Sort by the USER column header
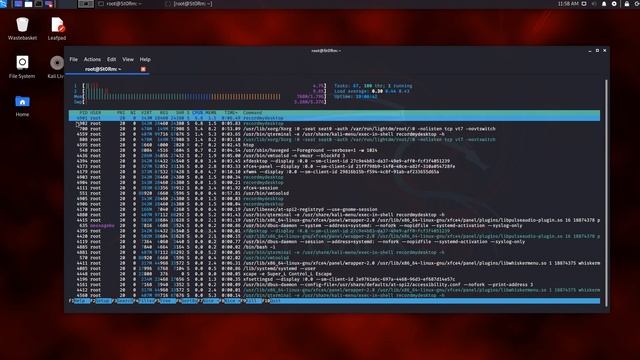Viewport: 640px width, 360px height. [x=96, y=113]
